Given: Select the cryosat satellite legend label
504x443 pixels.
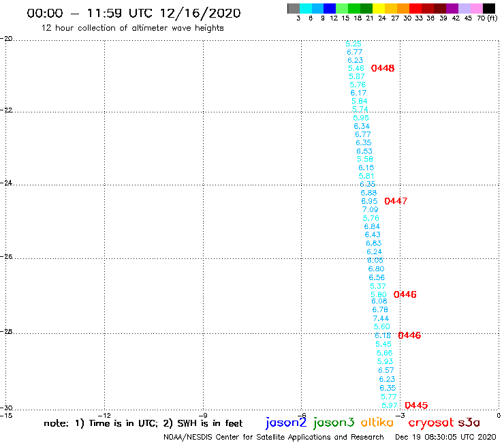Looking at the screenshot, I should [x=430, y=423].
